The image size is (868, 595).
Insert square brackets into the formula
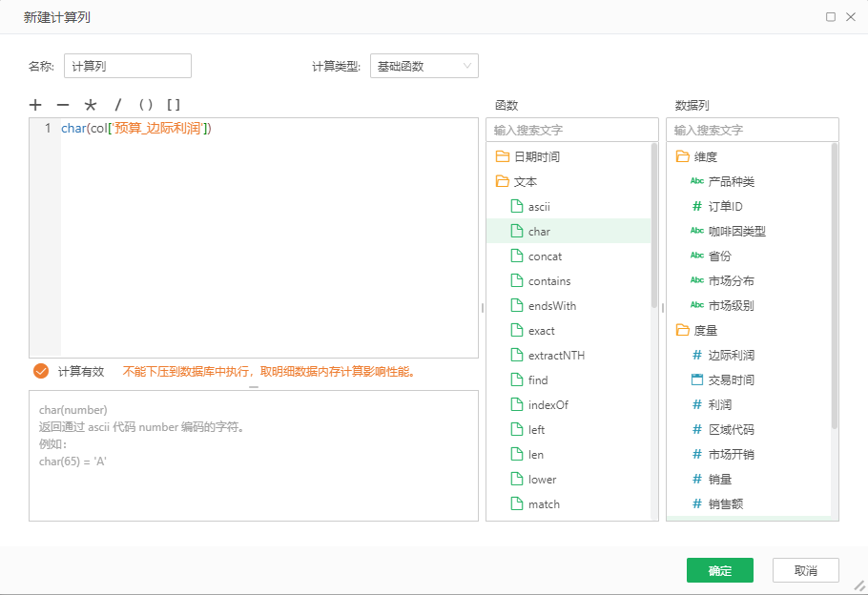[174, 105]
